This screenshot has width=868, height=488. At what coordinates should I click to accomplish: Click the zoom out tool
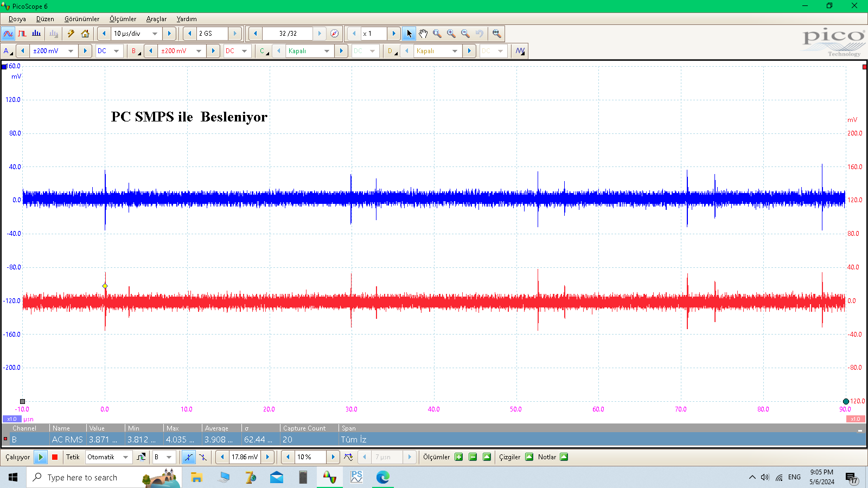click(465, 34)
